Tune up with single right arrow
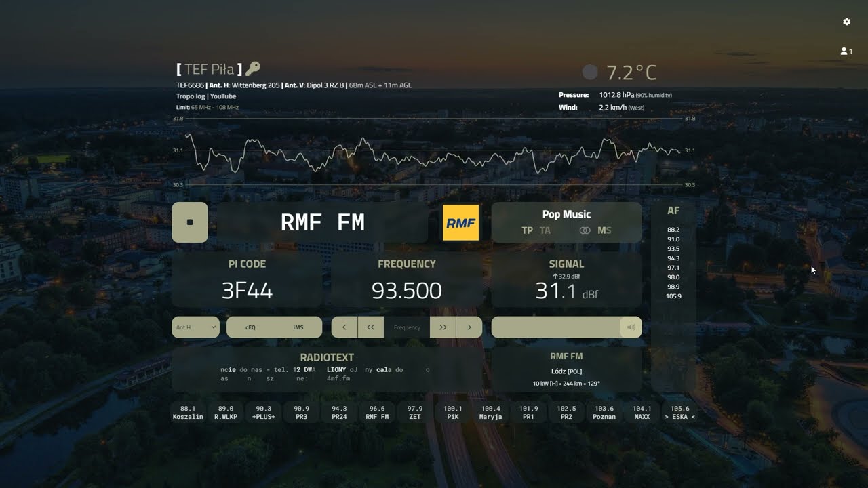This screenshot has width=868, height=488. click(469, 327)
